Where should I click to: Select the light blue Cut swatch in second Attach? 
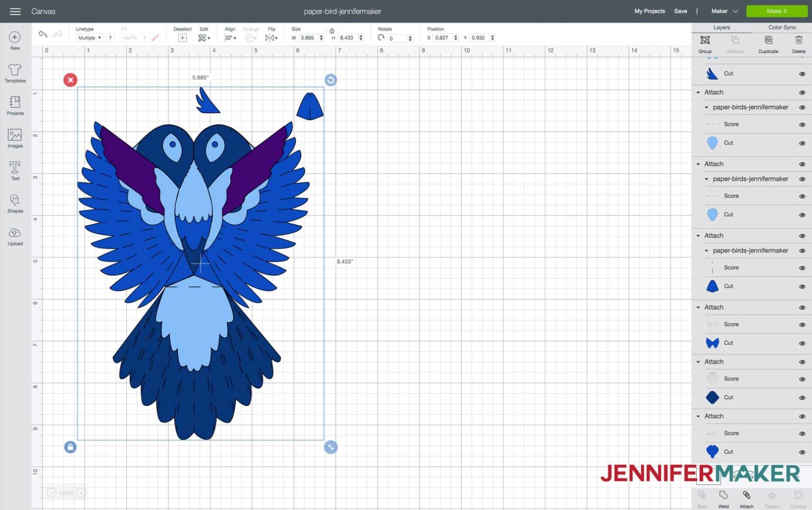point(713,214)
